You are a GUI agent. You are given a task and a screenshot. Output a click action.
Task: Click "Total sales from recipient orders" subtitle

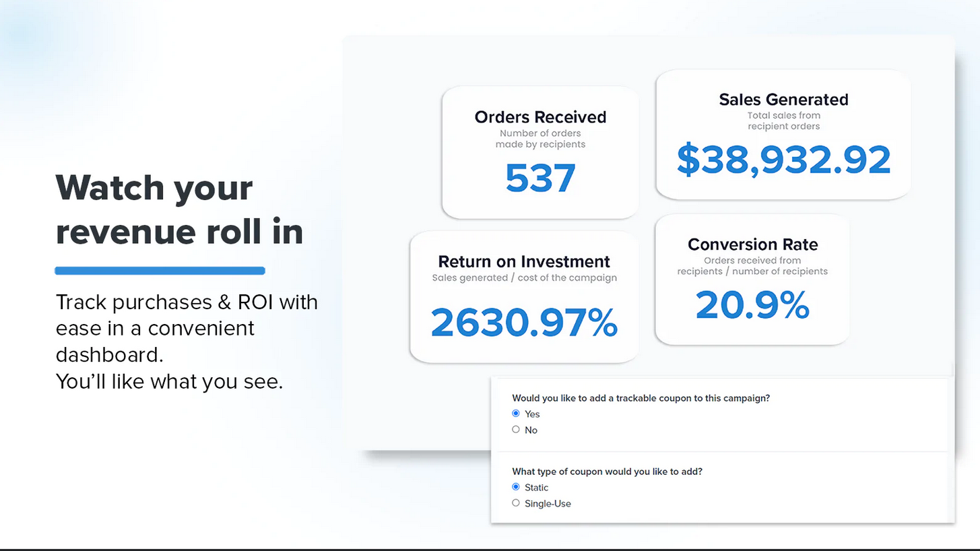coord(783,121)
